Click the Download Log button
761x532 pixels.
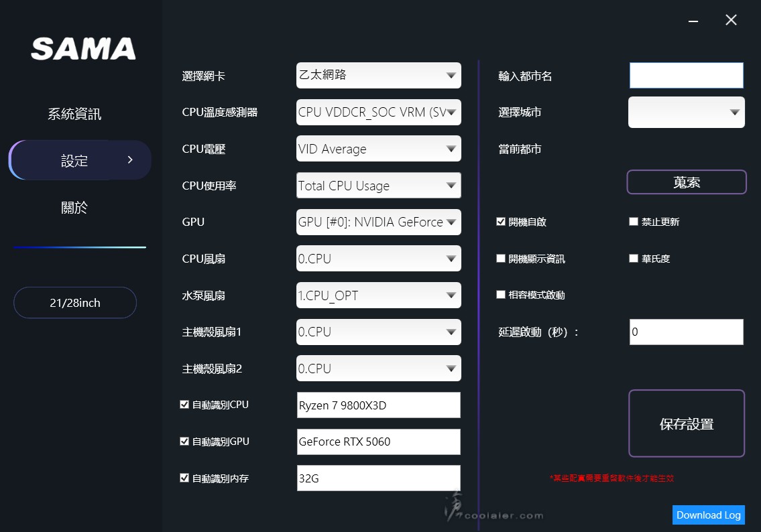709,515
